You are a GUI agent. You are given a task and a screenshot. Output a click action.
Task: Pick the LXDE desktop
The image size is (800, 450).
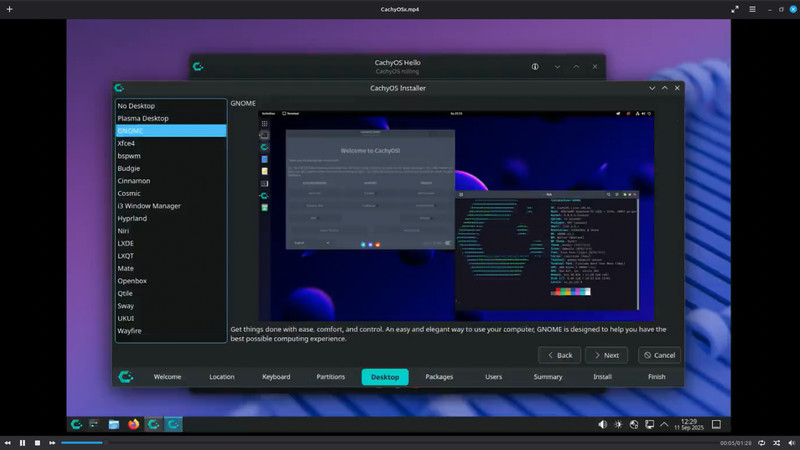click(171, 243)
